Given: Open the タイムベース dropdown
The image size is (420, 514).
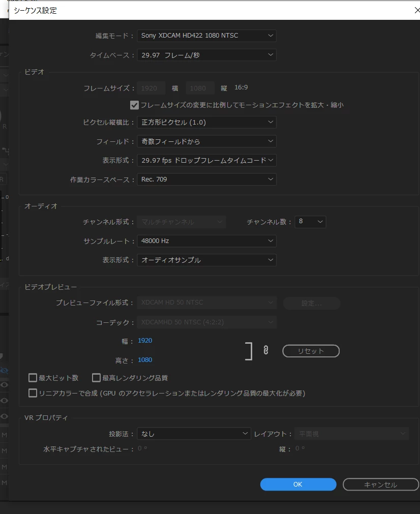Looking at the screenshot, I should click(206, 55).
